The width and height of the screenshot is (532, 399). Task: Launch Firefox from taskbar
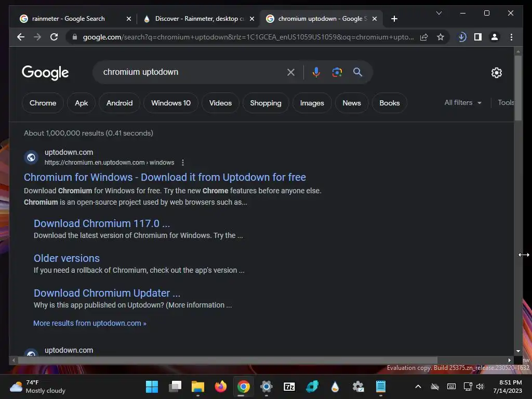click(x=220, y=387)
